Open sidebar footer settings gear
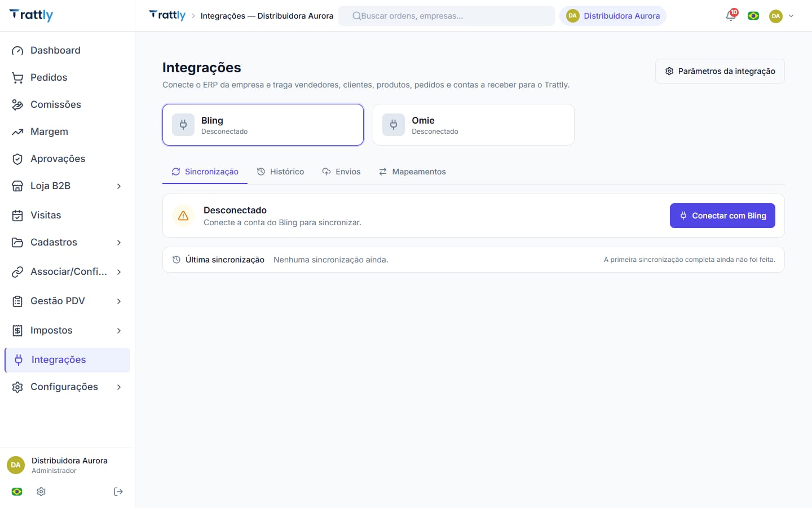This screenshot has height=508, width=812. click(x=41, y=492)
